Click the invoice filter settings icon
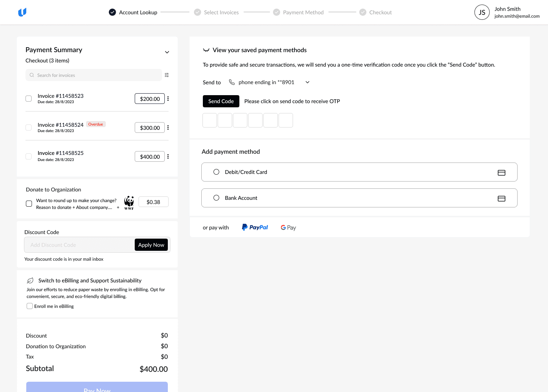548x392 pixels. tap(167, 75)
